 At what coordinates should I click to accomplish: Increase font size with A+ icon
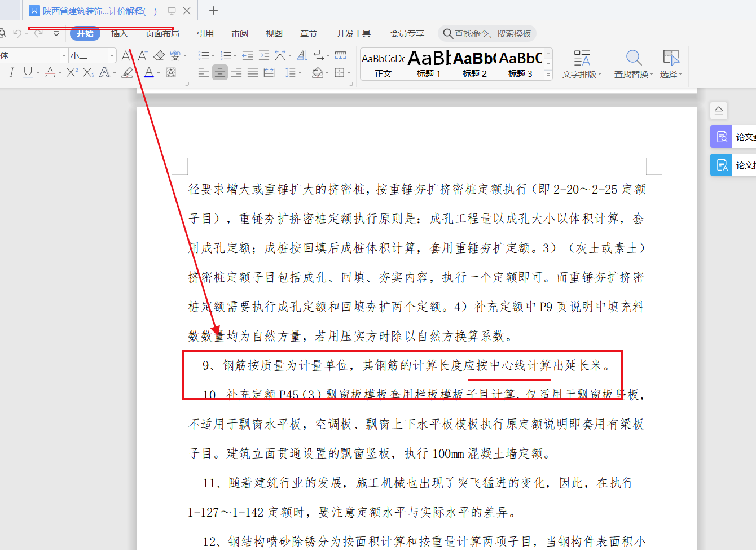126,55
